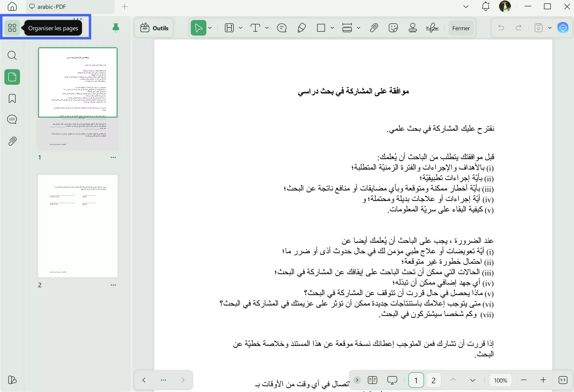The width and height of the screenshot is (574, 392).
Task: Open the bookmarks panel
Action: point(12,98)
